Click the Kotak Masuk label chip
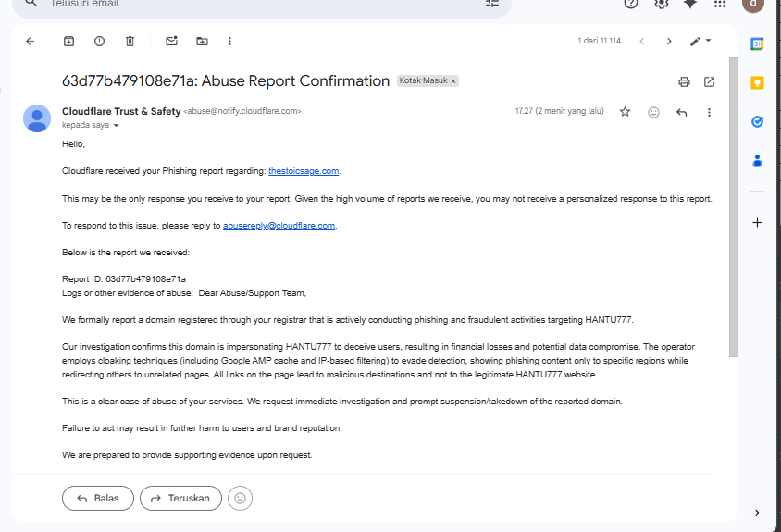 (424, 80)
